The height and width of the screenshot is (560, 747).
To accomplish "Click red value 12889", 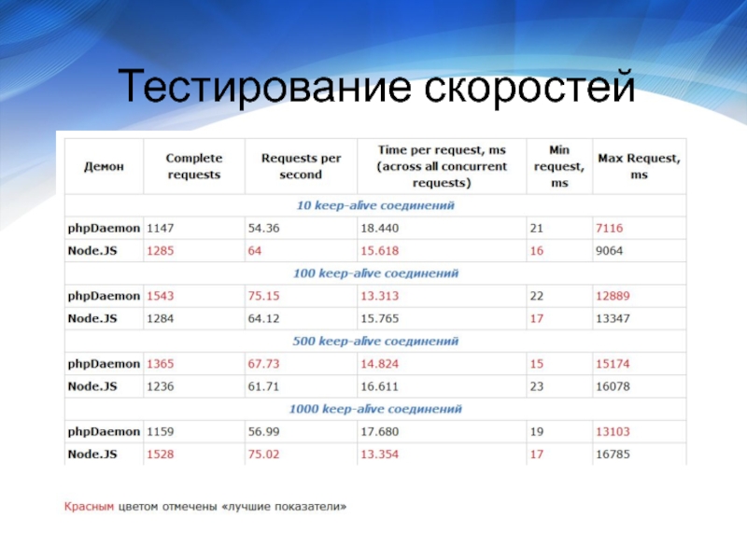I will [613, 296].
